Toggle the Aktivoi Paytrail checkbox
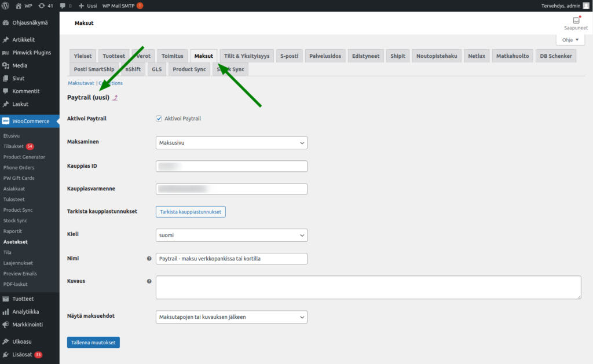This screenshot has width=593, height=364. [159, 118]
